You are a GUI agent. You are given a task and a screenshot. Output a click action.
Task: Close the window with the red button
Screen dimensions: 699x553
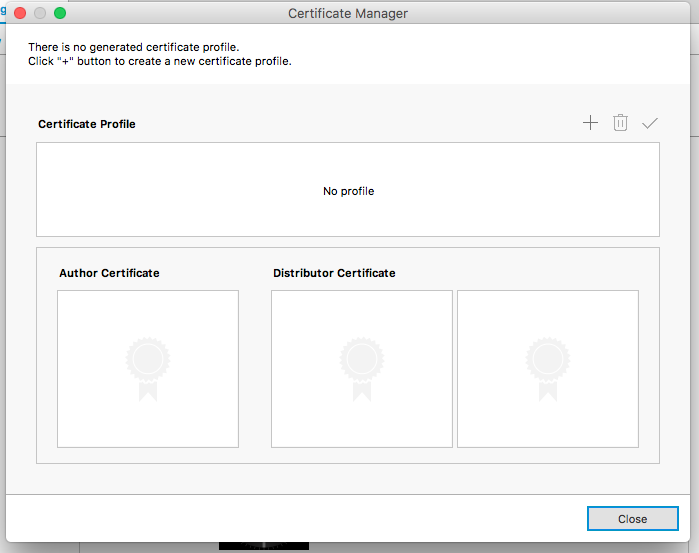click(x=19, y=13)
